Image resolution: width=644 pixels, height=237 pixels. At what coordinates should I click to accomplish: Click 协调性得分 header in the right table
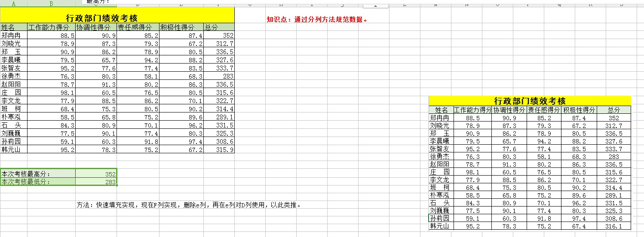coord(509,110)
